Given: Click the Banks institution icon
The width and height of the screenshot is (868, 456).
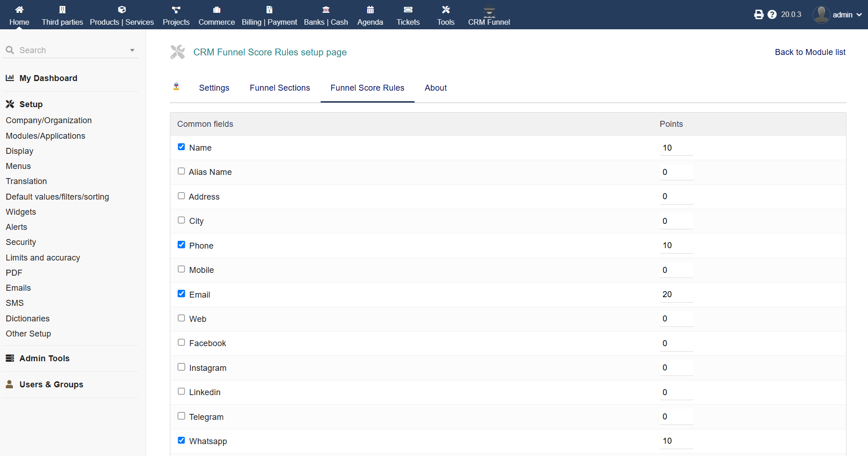Looking at the screenshot, I should point(326,10).
